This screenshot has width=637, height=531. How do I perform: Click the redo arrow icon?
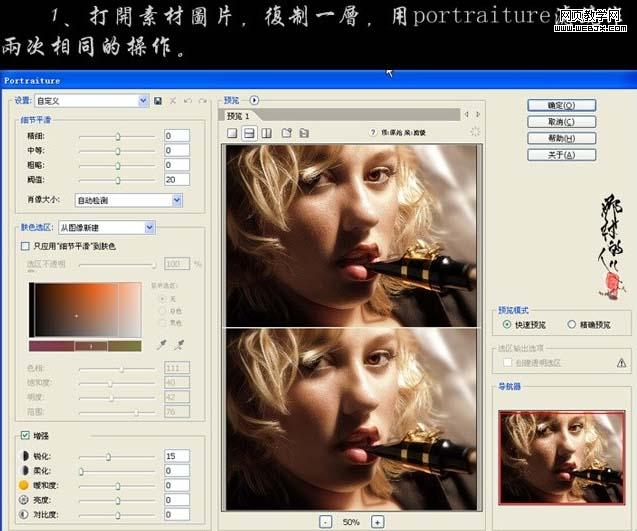(x=203, y=100)
